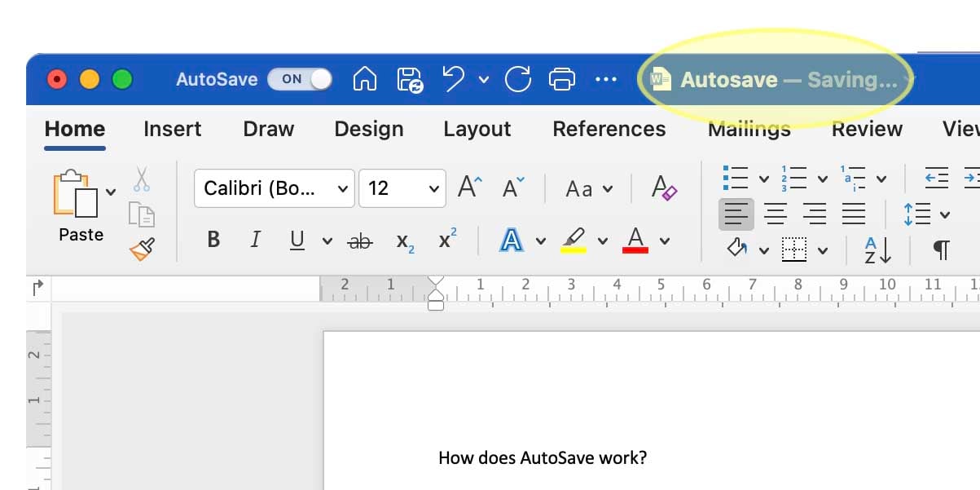Apply multilevel list formatting
980x490 pixels.
853,177
